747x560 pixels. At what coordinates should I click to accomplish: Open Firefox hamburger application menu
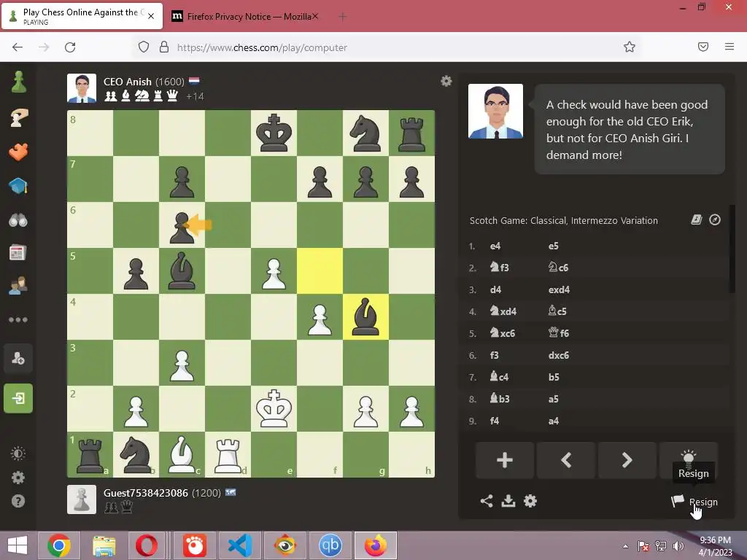729,47
